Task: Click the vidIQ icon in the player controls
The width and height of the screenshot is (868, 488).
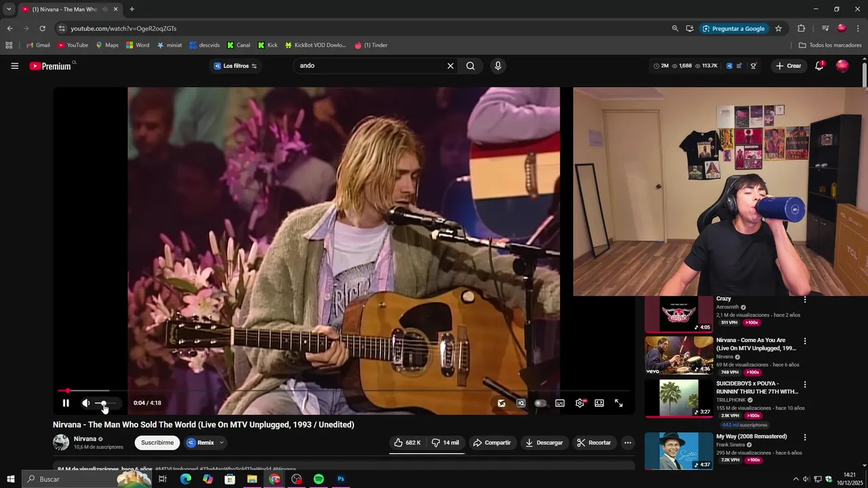Action: click(x=521, y=403)
